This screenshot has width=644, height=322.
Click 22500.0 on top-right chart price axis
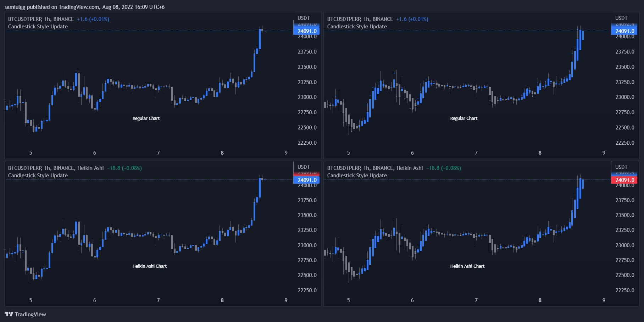tap(625, 128)
